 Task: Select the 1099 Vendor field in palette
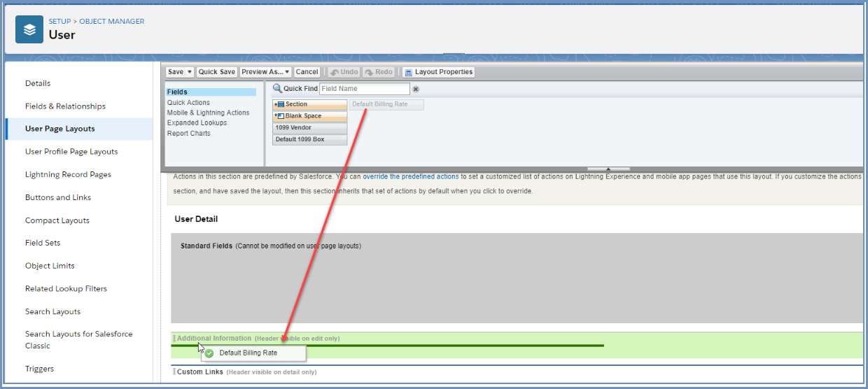pyautogui.click(x=310, y=128)
